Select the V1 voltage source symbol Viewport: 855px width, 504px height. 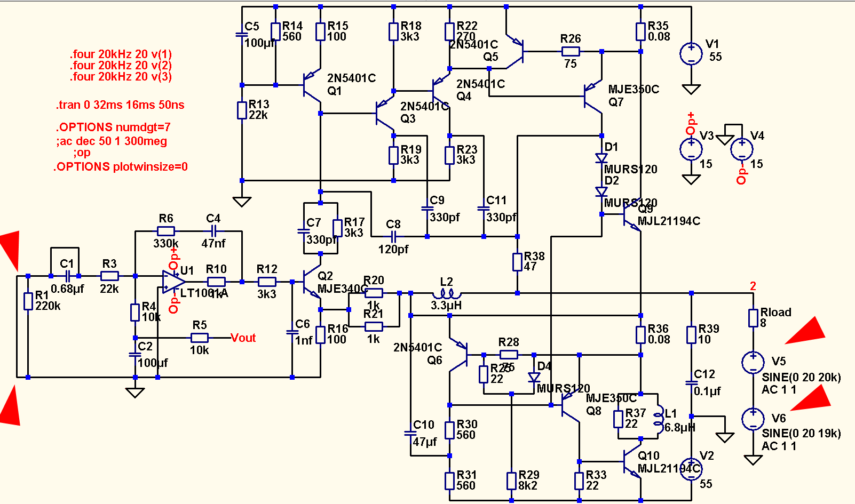pos(691,53)
